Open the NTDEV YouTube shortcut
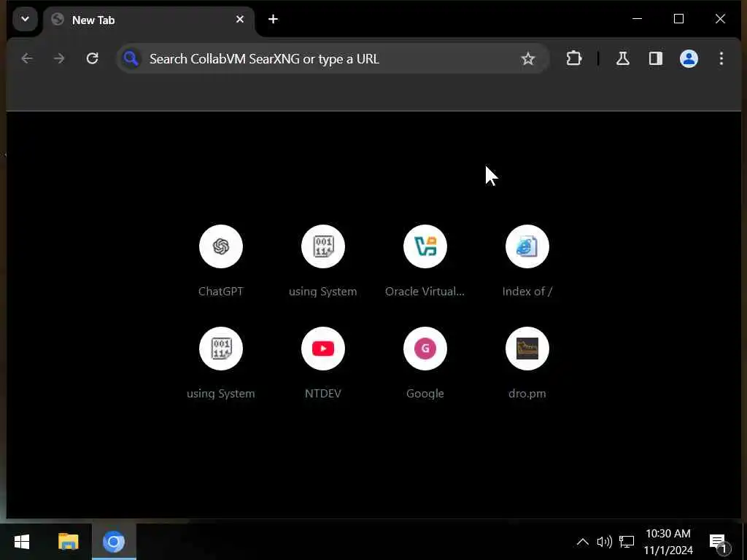The height and width of the screenshot is (560, 747). click(323, 349)
